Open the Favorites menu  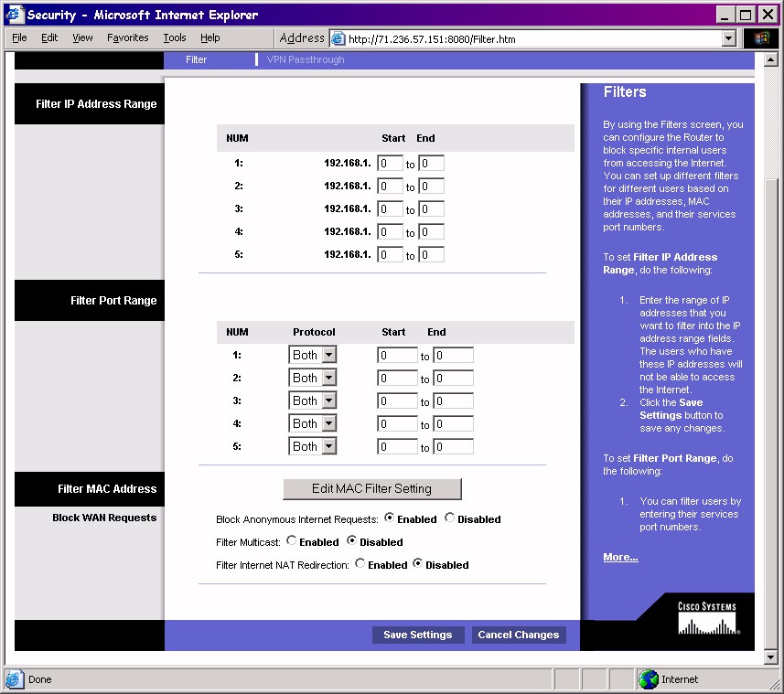coord(127,38)
